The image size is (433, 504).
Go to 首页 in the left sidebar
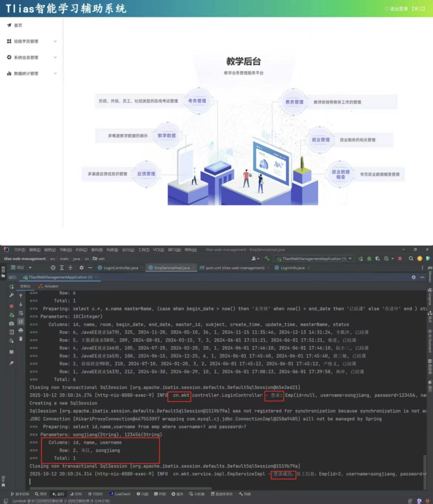point(18,25)
